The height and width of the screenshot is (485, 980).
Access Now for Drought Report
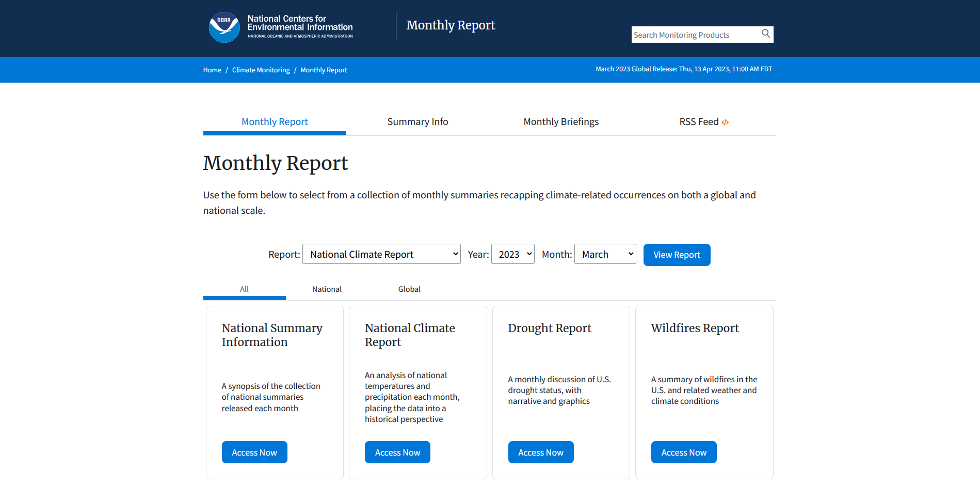click(x=541, y=452)
